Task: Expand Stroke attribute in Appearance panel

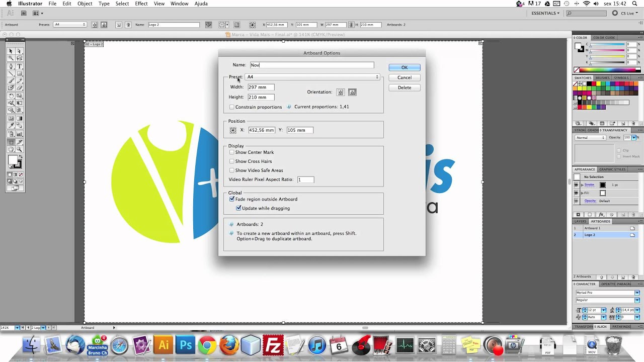Action: tap(582, 185)
